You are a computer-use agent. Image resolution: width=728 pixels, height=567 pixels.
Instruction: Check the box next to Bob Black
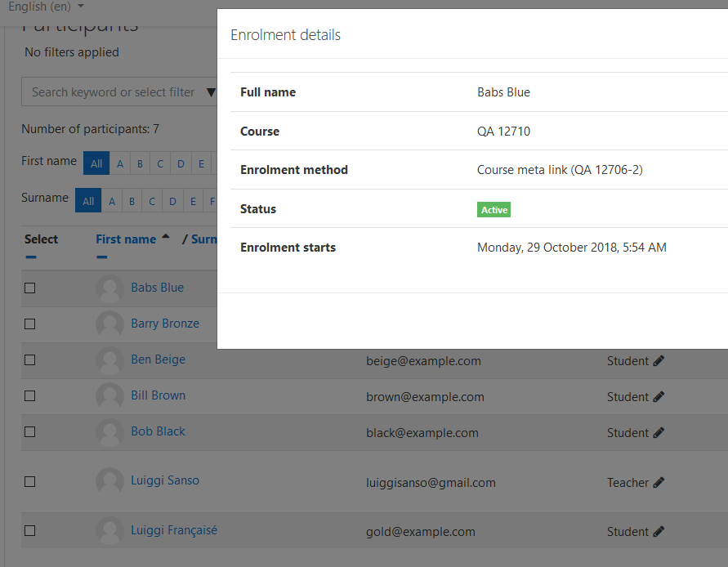pyautogui.click(x=29, y=432)
